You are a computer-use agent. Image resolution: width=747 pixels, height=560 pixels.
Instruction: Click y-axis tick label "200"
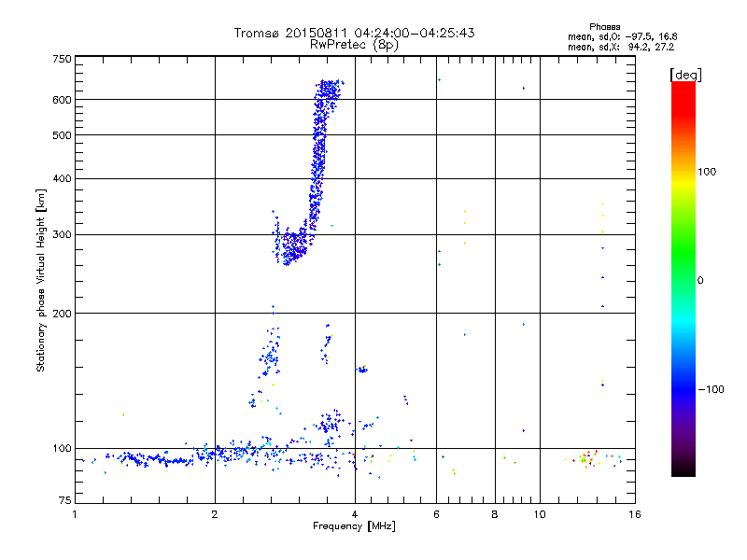coord(62,314)
